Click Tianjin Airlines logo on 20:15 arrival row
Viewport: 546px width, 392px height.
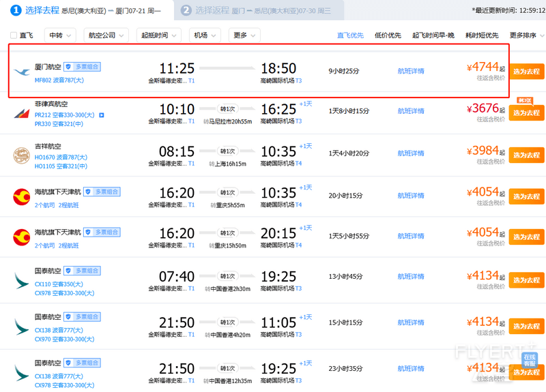point(22,237)
